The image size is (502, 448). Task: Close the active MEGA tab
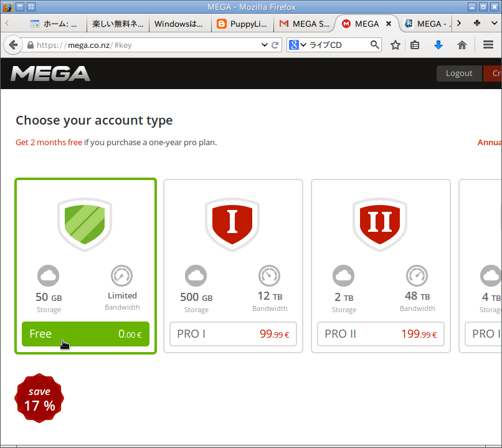[389, 24]
